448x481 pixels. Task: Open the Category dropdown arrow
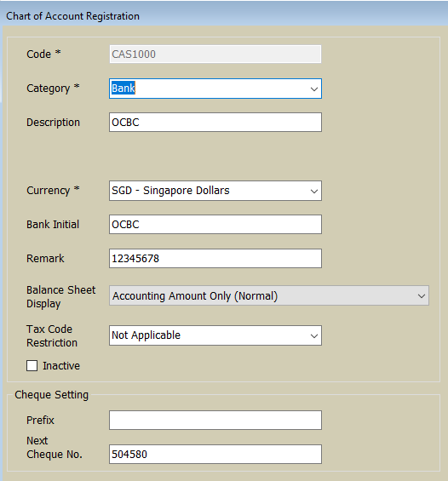coord(314,89)
